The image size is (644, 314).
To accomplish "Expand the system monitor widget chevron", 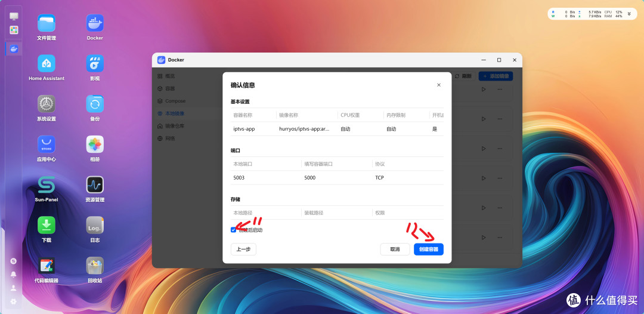I will pyautogui.click(x=629, y=14).
